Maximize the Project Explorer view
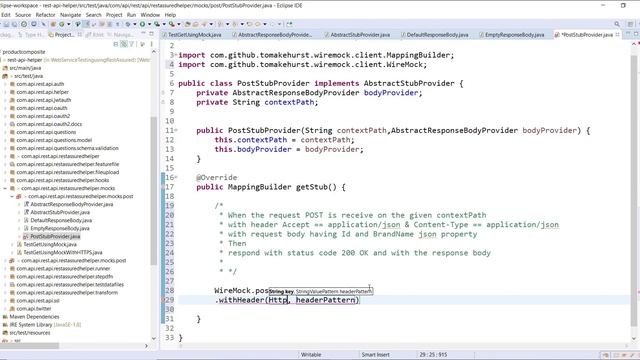Screen dimensions: 640x360 pyautogui.click(x=151, y=34)
